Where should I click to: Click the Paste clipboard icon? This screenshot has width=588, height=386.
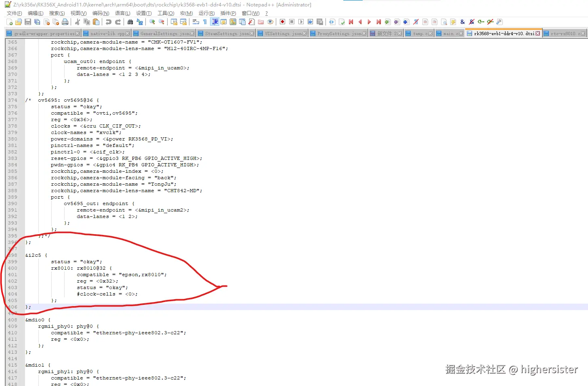coord(96,22)
